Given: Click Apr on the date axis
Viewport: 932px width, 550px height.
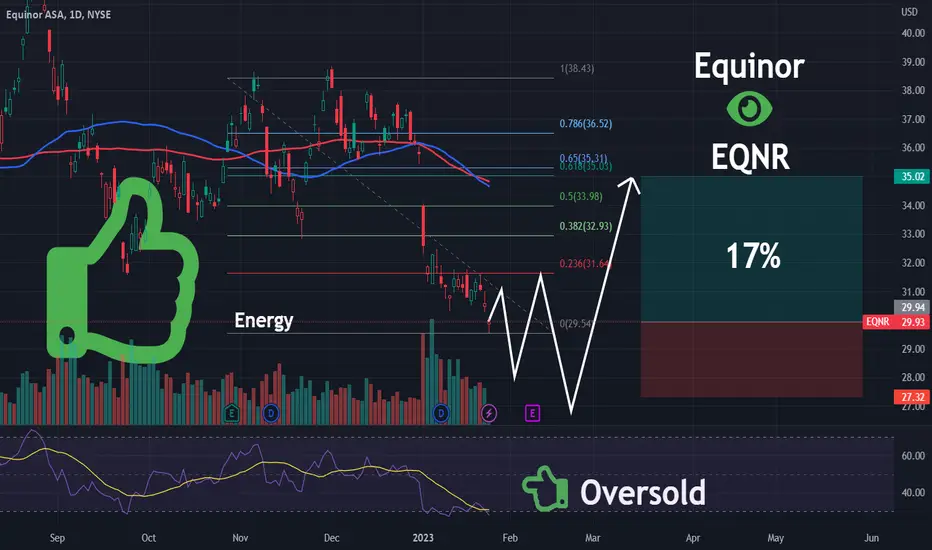Looking at the screenshot, I should 693,538.
